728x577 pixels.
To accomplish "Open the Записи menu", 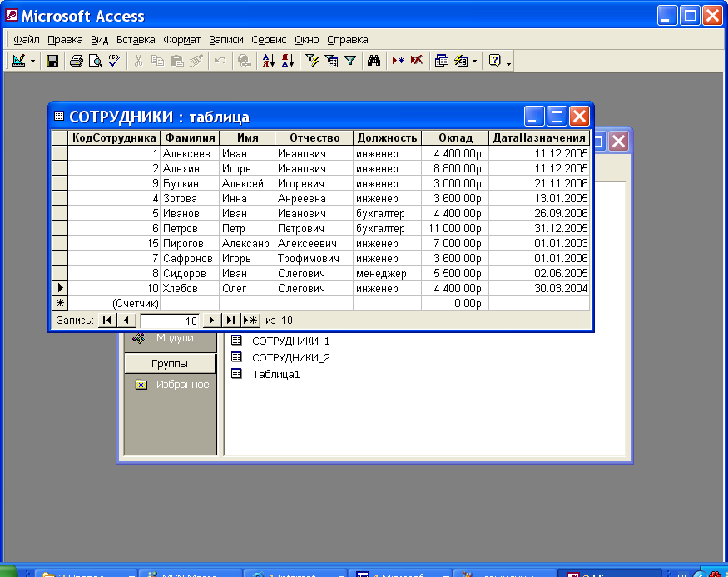I will [226, 40].
